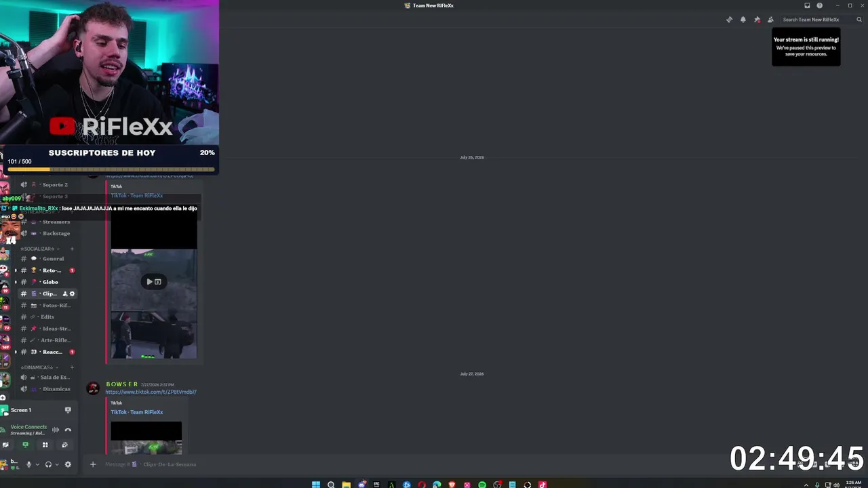Image resolution: width=868 pixels, height=488 pixels.
Task: Open the Discord inbox icon
Action: pyautogui.click(x=807, y=5)
